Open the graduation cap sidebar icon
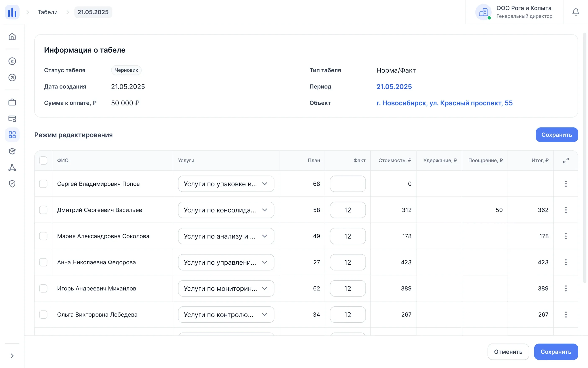The height and width of the screenshot is (368, 588). 12,151
